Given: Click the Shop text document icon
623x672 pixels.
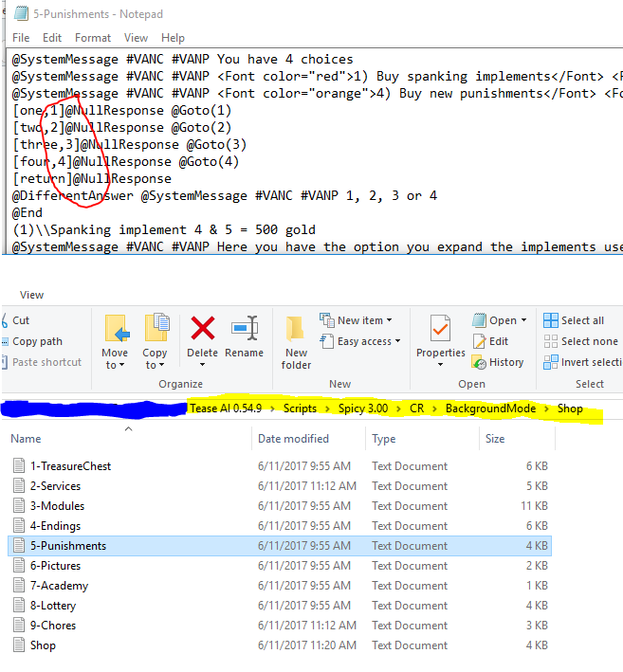Looking at the screenshot, I should tap(18, 645).
